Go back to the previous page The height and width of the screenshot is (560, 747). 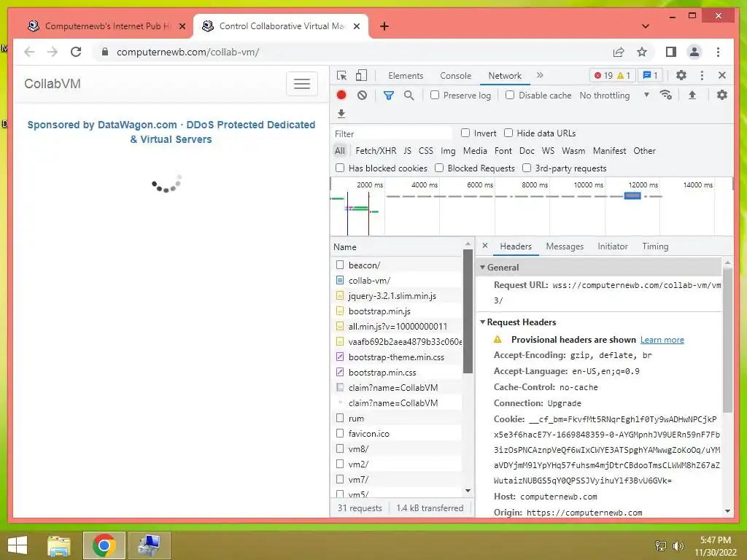click(29, 52)
